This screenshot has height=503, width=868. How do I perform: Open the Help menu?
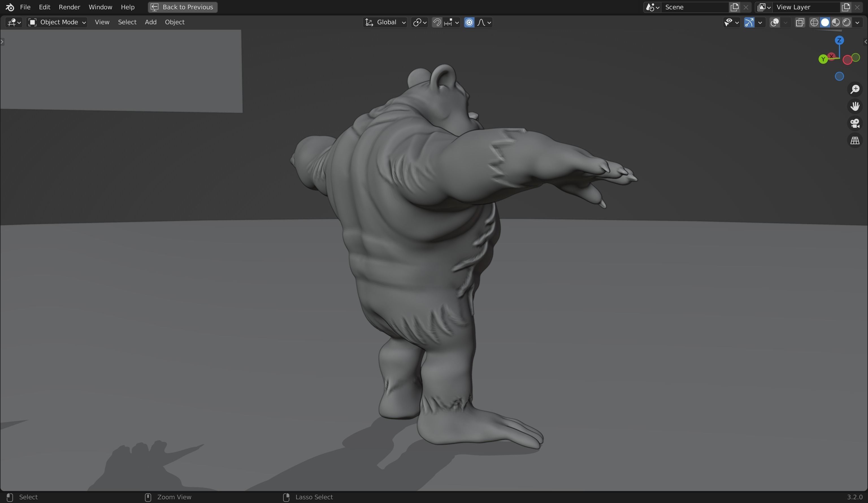pos(127,7)
